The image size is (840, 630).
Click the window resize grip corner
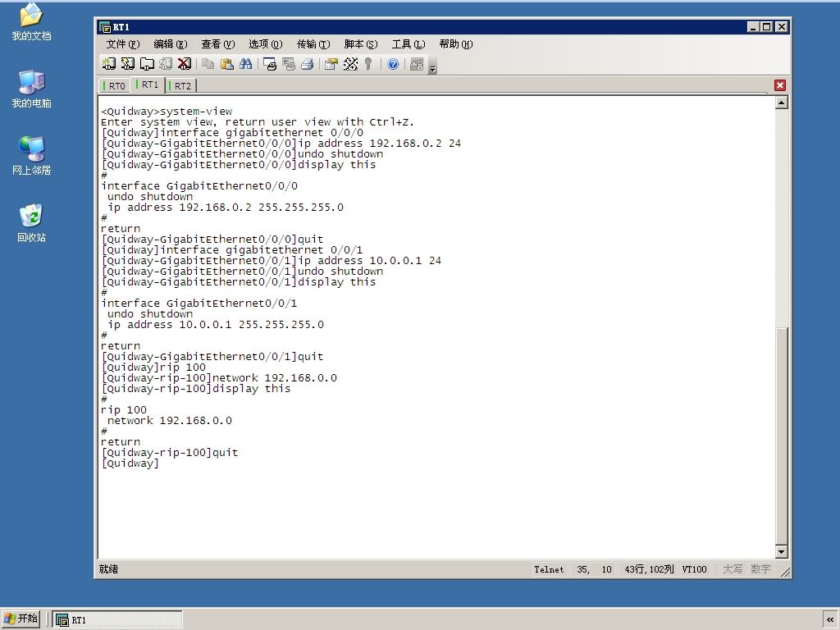coord(785,572)
